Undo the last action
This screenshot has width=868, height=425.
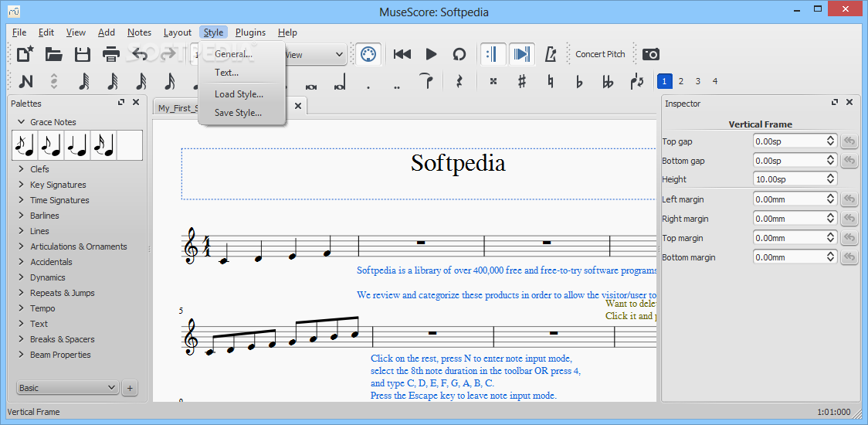click(140, 54)
